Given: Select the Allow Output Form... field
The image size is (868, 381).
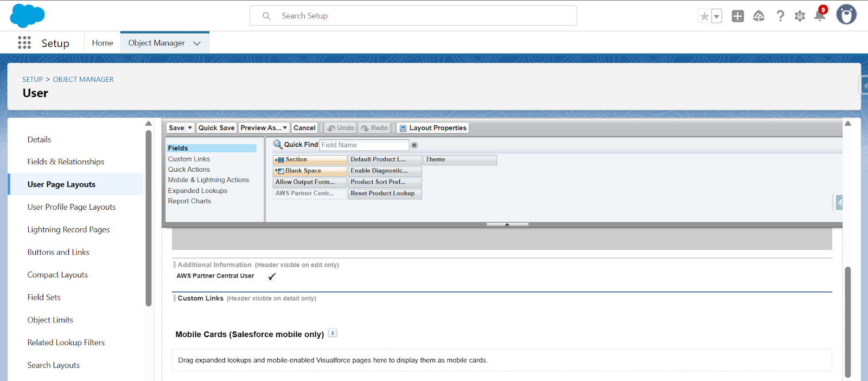Looking at the screenshot, I should coord(310,182).
